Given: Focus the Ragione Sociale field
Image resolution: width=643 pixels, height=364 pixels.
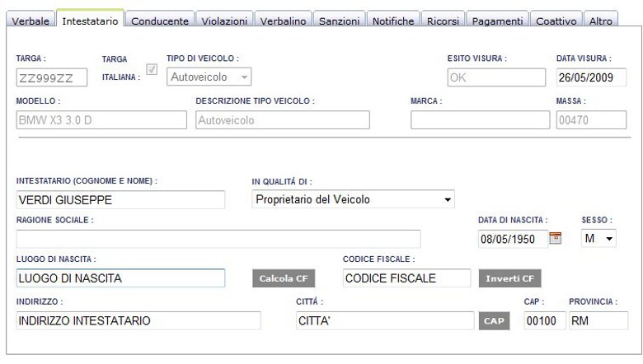Looking at the screenshot, I should [x=218, y=239].
